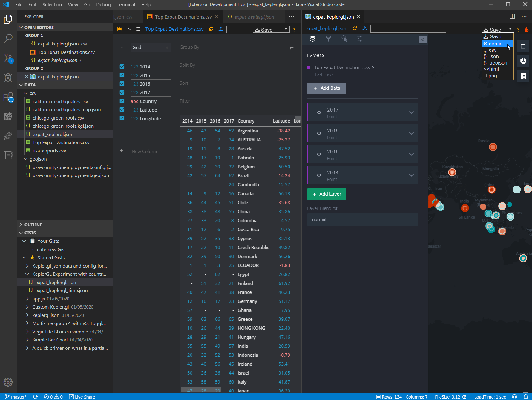Select the Interactions cursor tab icon
The height and width of the screenshot is (400, 532).
click(x=344, y=39)
